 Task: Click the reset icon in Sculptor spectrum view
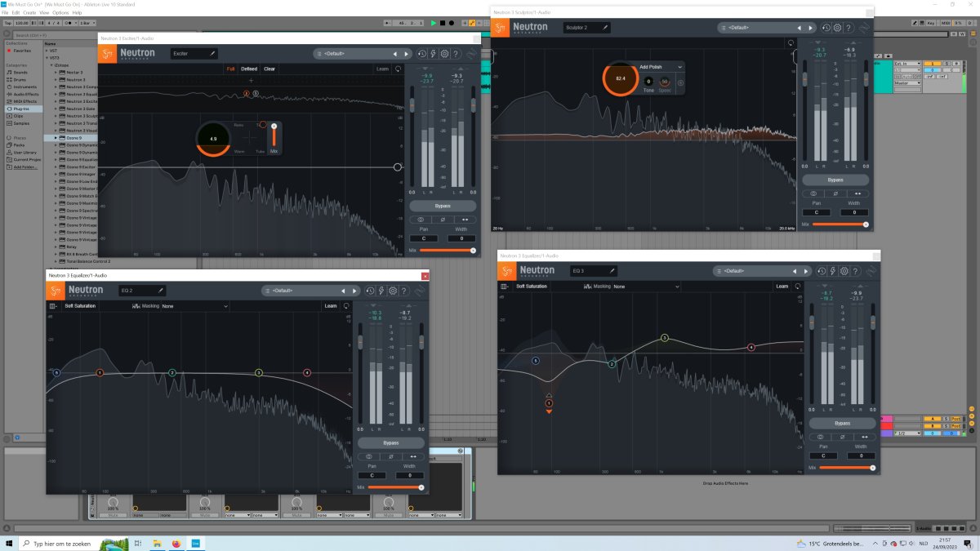[791, 42]
